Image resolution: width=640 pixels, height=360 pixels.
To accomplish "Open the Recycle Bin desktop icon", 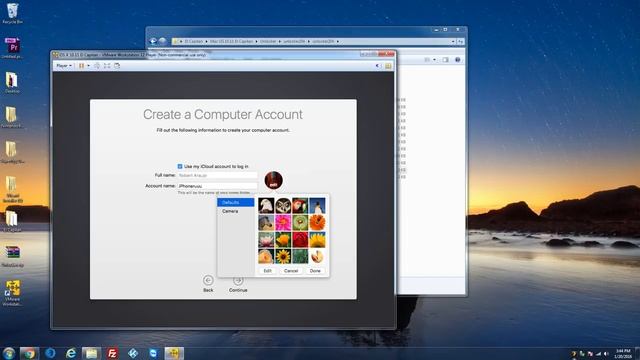I will (x=13, y=13).
